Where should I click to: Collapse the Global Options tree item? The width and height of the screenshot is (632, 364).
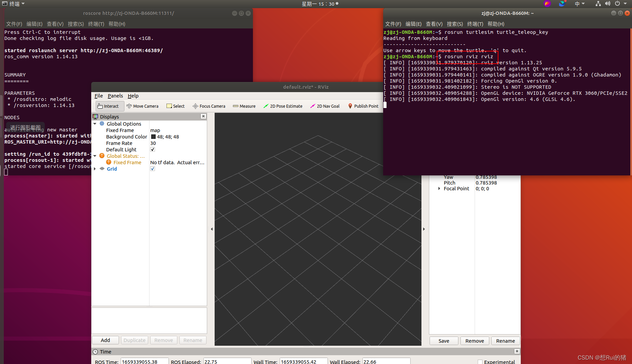point(95,124)
